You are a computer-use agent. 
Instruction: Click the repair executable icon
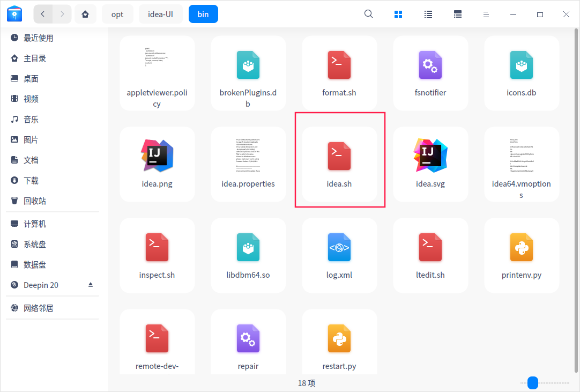click(x=248, y=338)
